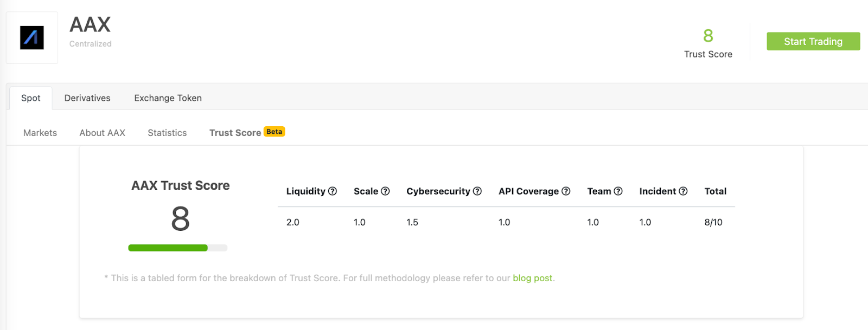Switch to the Derivatives tab
This screenshot has height=330, width=868.
[x=87, y=98]
